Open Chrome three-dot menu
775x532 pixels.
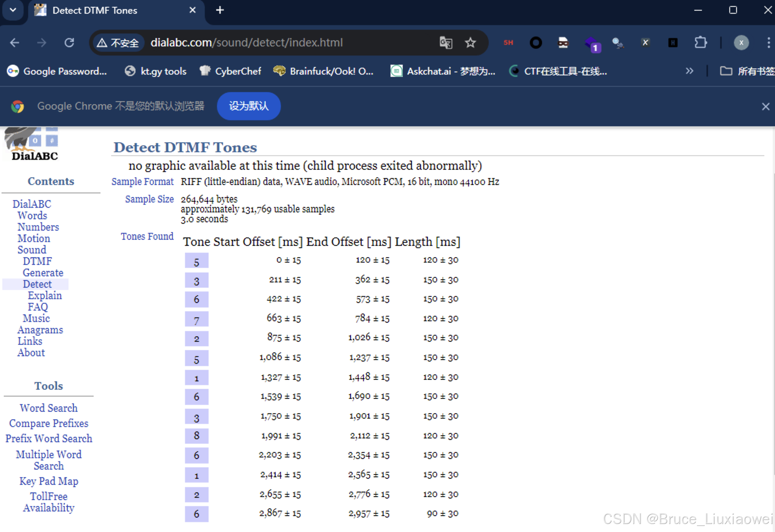[x=769, y=43]
